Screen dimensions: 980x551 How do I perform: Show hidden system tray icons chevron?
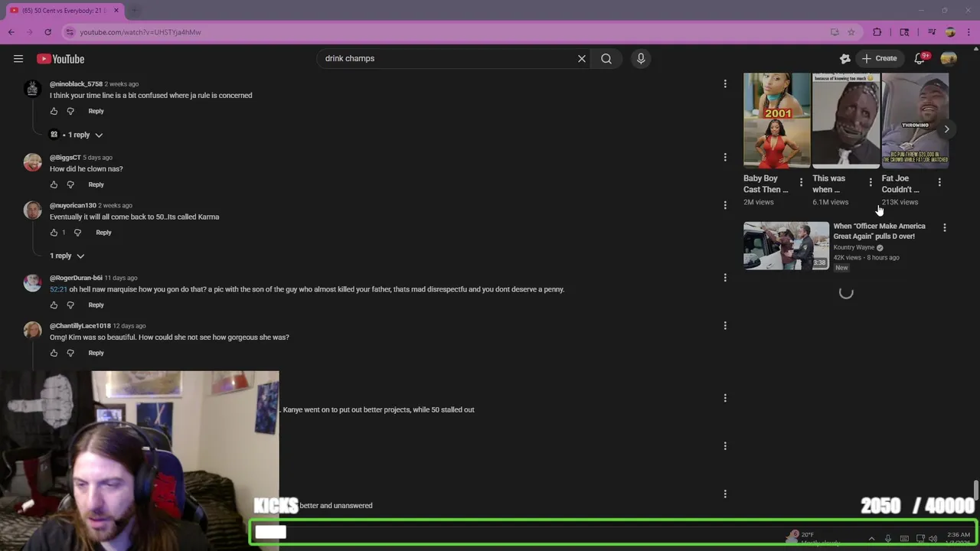tap(871, 539)
